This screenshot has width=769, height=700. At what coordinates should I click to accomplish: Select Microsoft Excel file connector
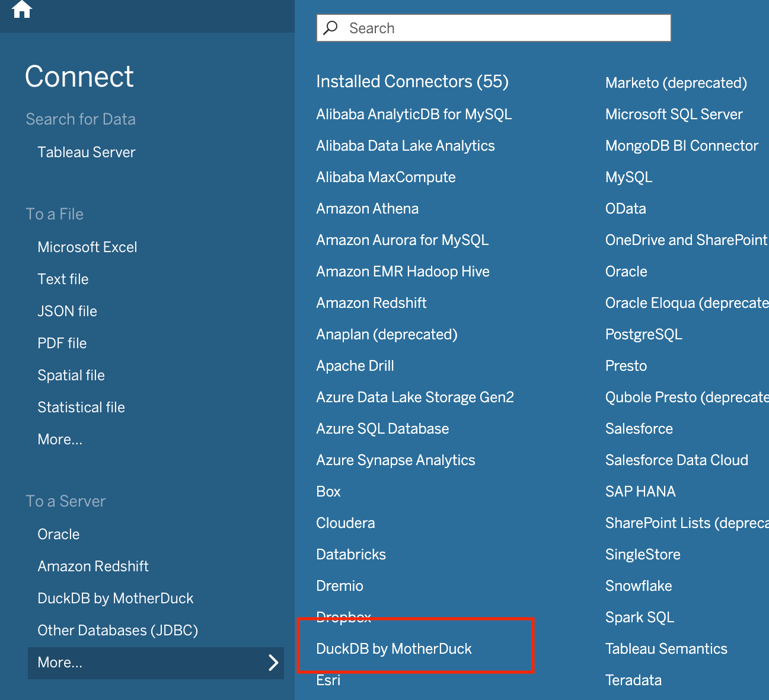(87, 247)
